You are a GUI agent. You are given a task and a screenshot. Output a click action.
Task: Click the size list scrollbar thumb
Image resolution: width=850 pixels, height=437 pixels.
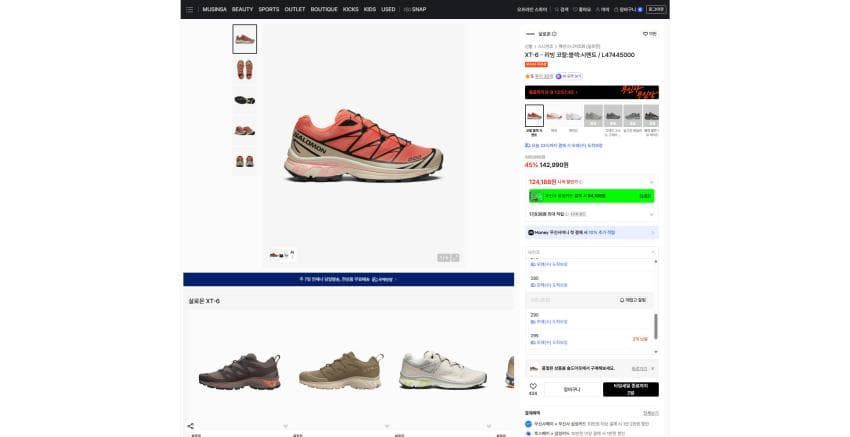point(656,326)
